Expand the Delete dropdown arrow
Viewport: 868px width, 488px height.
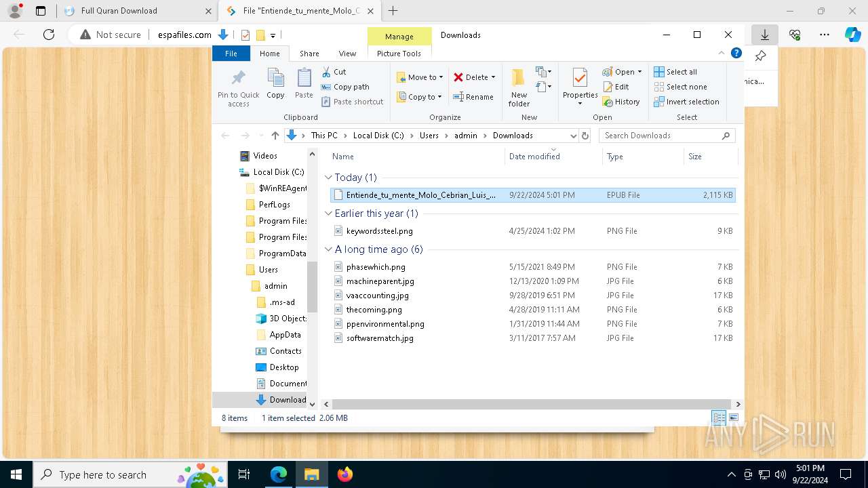coord(493,77)
